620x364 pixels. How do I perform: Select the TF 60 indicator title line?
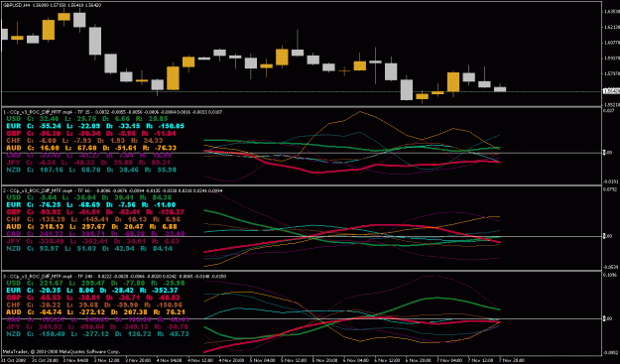click(x=113, y=190)
